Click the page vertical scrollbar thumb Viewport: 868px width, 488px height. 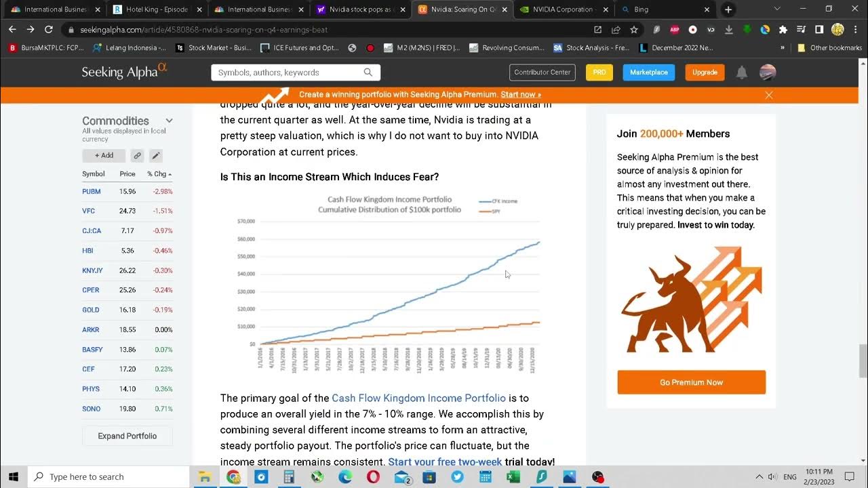[x=863, y=361]
